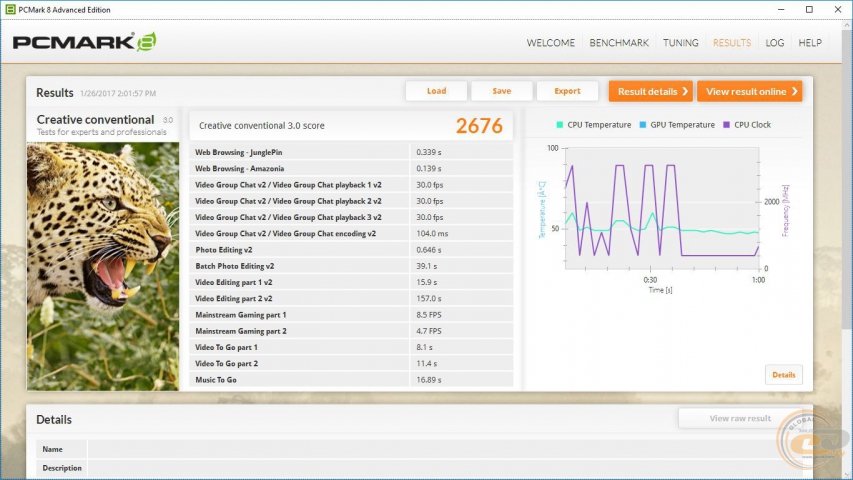
Task: Click the Details button under the chart
Action: [x=784, y=375]
